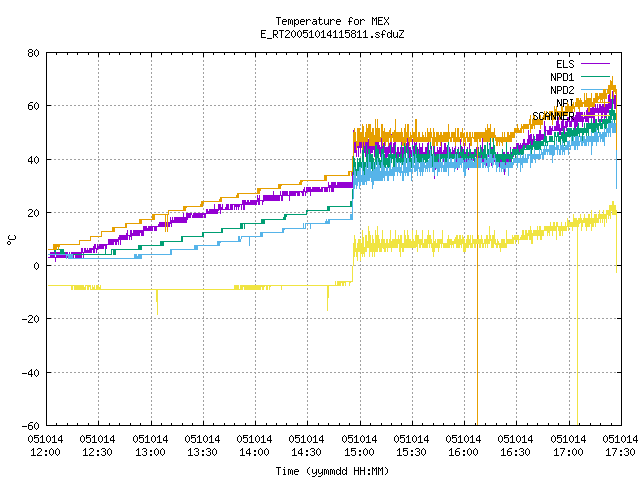This screenshot has height=480, width=640.
Task: Click the NPD2 legend label
Action: 562,90
